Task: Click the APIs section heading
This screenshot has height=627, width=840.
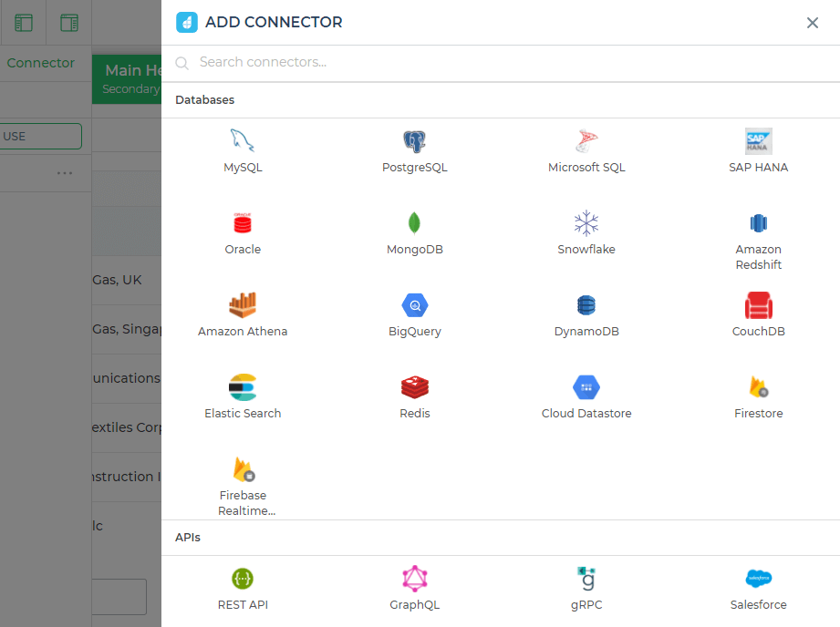Action: [x=188, y=538]
